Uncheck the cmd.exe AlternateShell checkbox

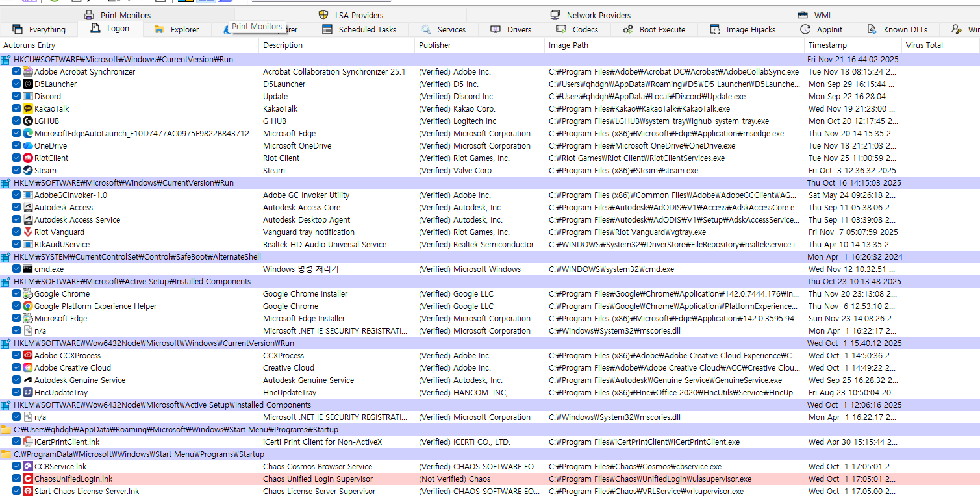[x=17, y=269]
